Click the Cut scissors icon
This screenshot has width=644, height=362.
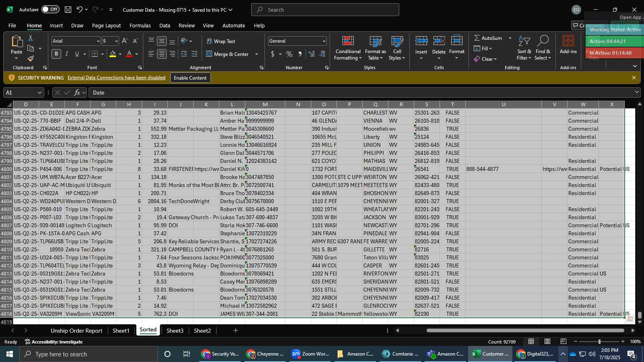[31, 38]
